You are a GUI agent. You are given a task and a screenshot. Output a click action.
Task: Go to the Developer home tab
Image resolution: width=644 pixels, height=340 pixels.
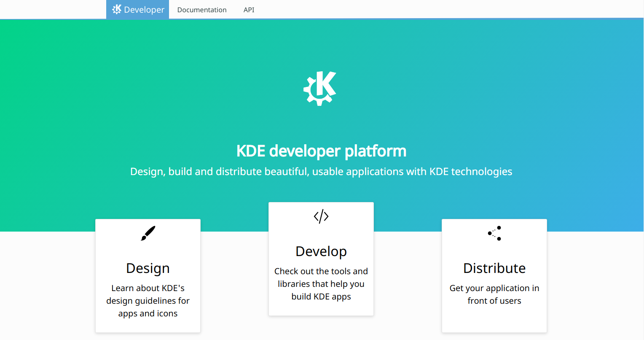coord(138,9)
